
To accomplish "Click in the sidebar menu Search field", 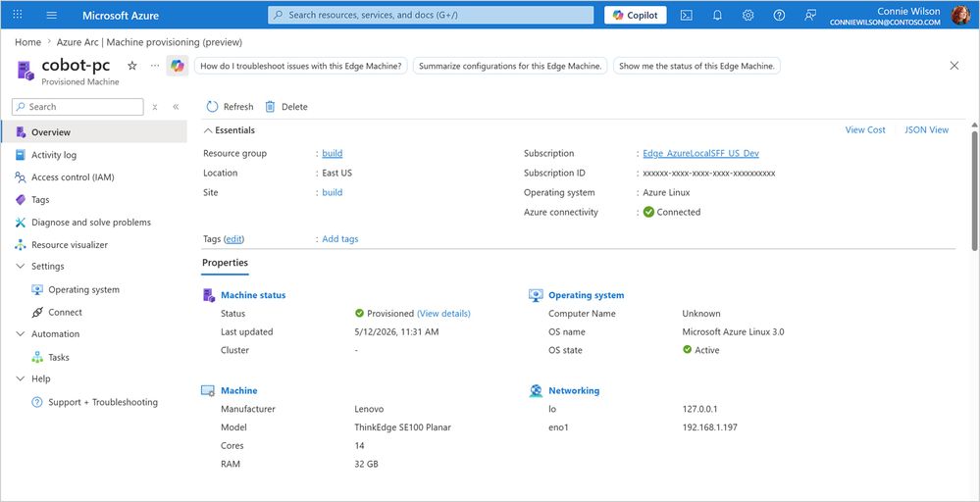I will [77, 107].
